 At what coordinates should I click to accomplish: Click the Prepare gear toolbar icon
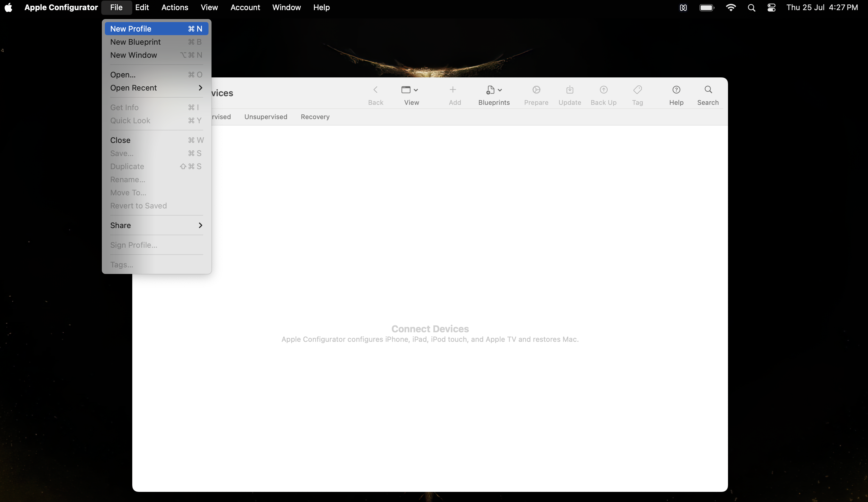pos(536,90)
